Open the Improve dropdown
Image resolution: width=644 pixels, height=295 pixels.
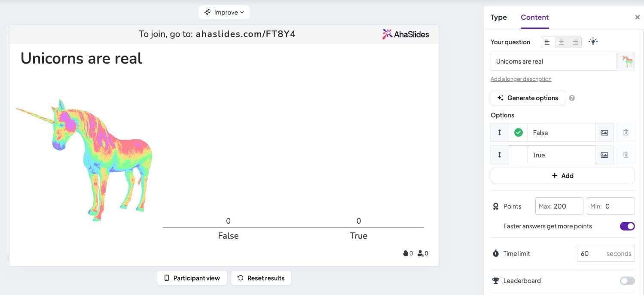224,12
